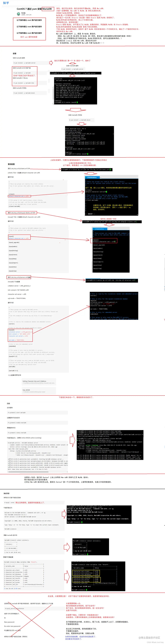Click the 更改配置 section heading
Image resolution: width=165 pixels, height=644 pixels.
pos(11,164)
